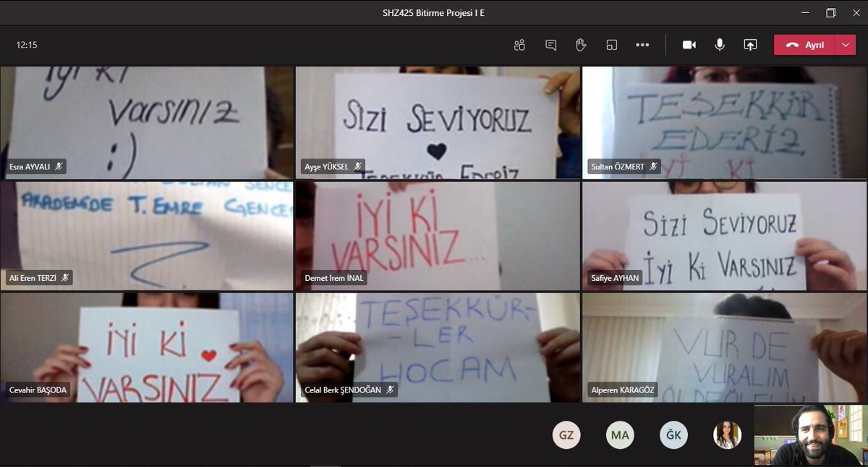This screenshot has height=467, width=868.
Task: Minimize the Teams meeting window
Action: coord(806,13)
